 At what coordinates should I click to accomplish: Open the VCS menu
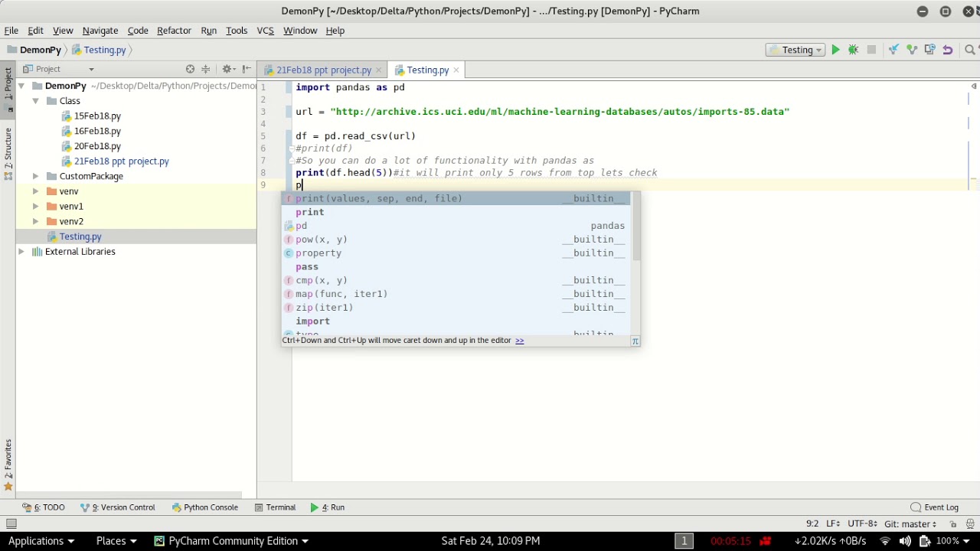coord(265,31)
